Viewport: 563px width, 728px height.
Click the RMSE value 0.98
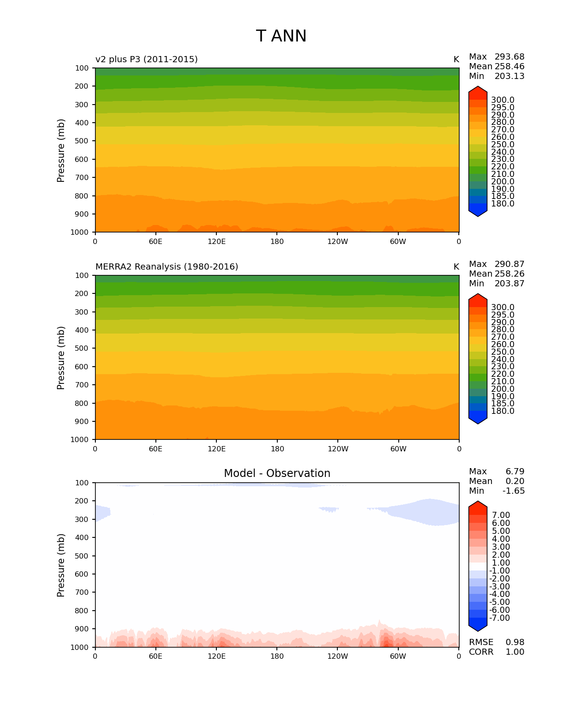[x=514, y=642]
